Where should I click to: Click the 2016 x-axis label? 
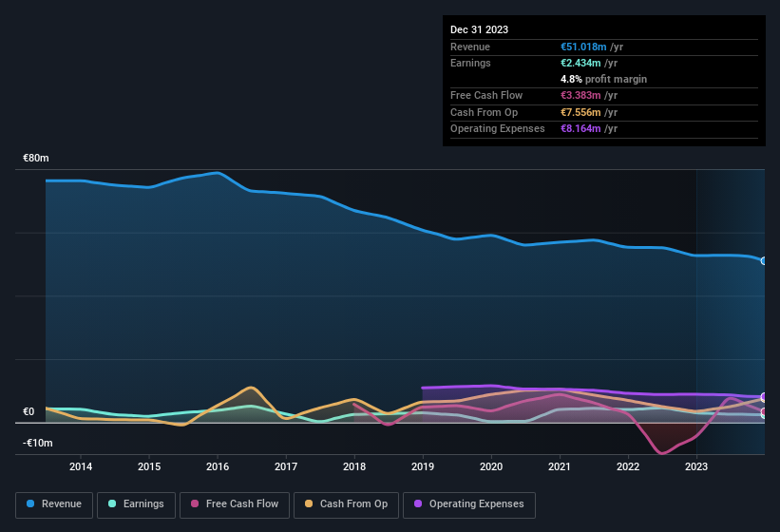click(218, 466)
